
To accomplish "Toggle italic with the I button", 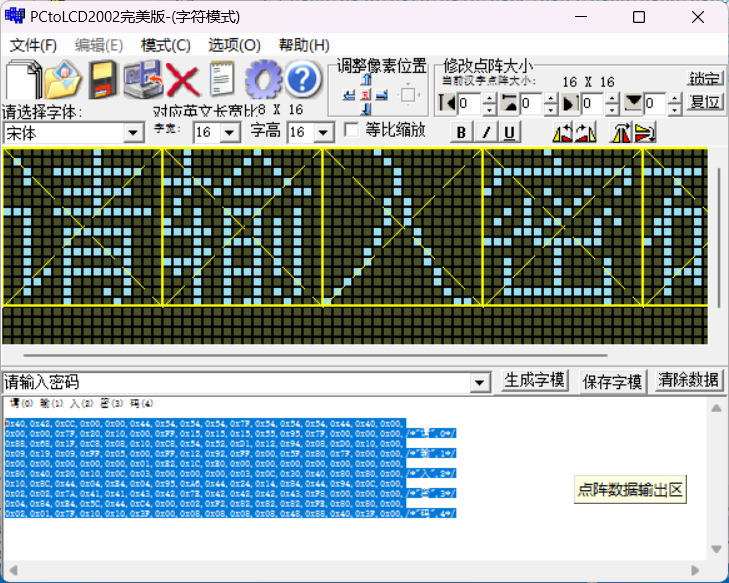I will point(485,133).
